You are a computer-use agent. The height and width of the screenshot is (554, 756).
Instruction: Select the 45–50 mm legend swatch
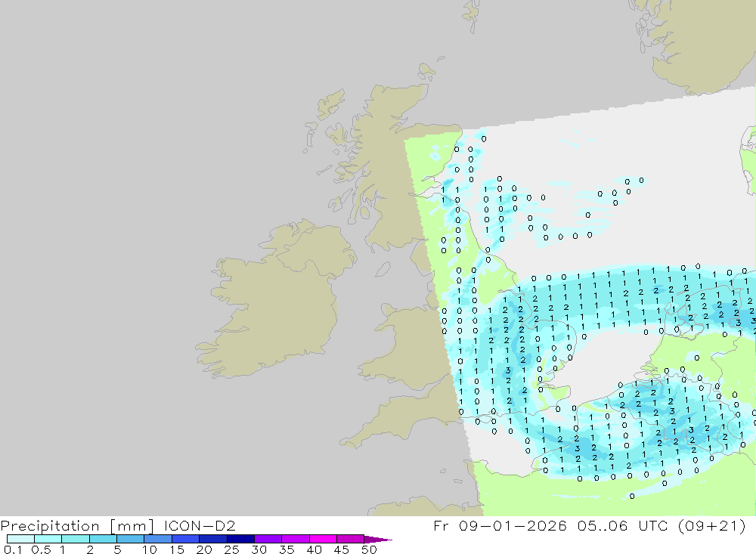(351, 539)
